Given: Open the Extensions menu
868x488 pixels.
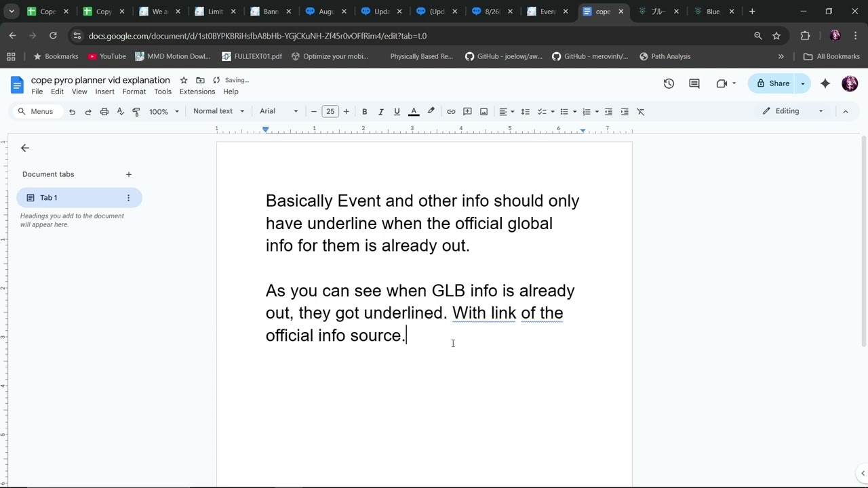Looking at the screenshot, I should coord(197,91).
